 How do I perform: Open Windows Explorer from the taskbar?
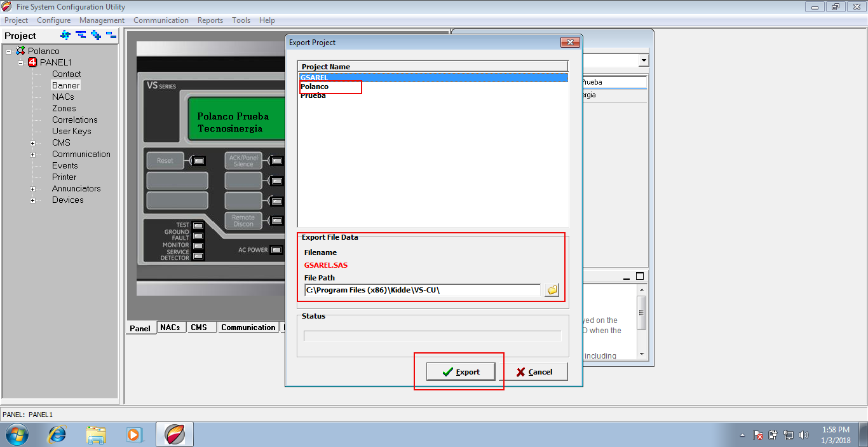96,434
